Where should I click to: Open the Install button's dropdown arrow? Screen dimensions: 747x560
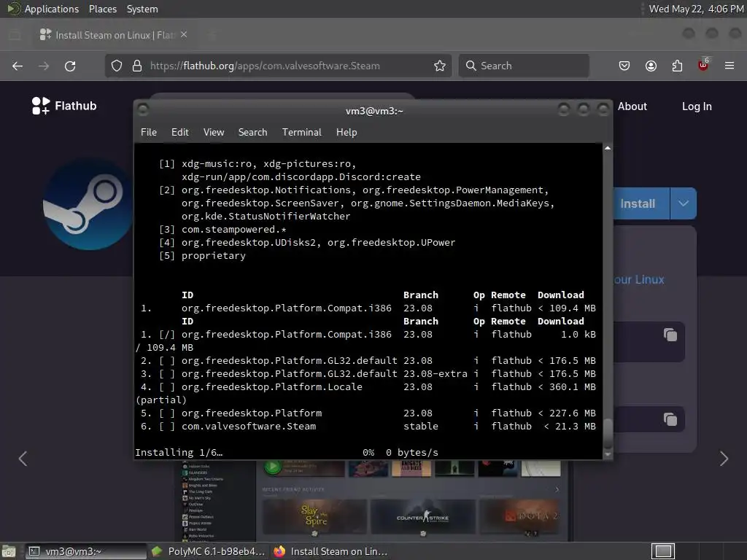pyautogui.click(x=683, y=203)
